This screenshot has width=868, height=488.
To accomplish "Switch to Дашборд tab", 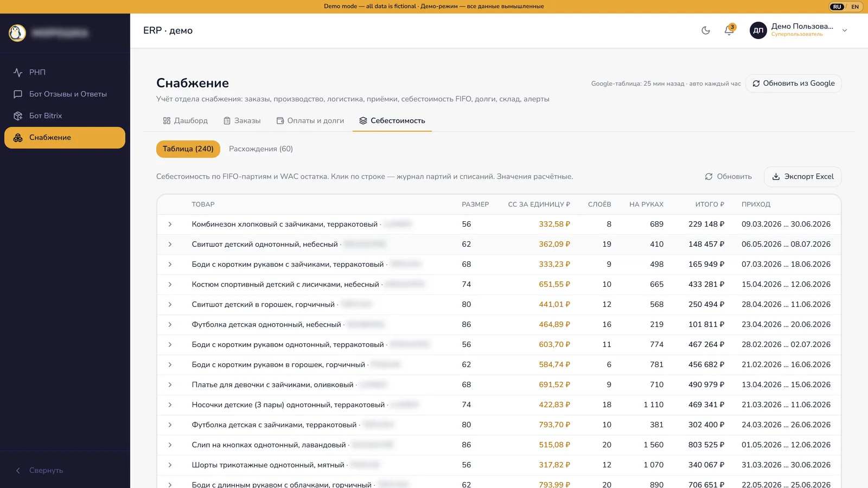I will [186, 120].
